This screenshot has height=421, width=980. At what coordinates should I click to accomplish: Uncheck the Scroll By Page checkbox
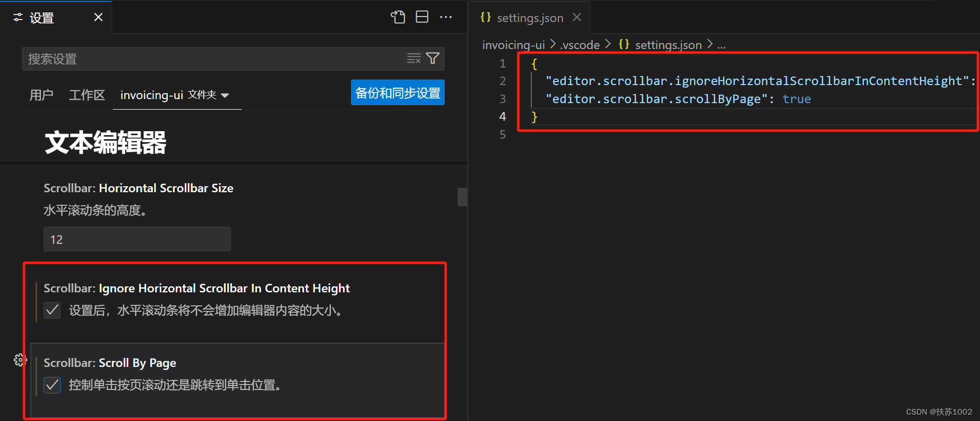point(52,385)
